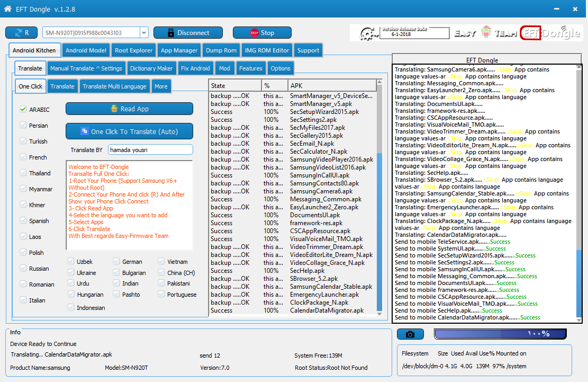Check the China (CH) checkbox
Viewport: 588px width, 382px height.
coord(161,272)
